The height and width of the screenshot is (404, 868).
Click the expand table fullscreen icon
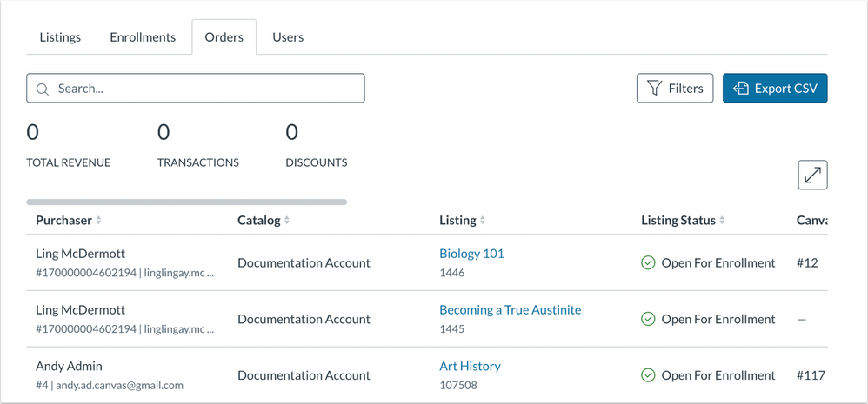(812, 175)
